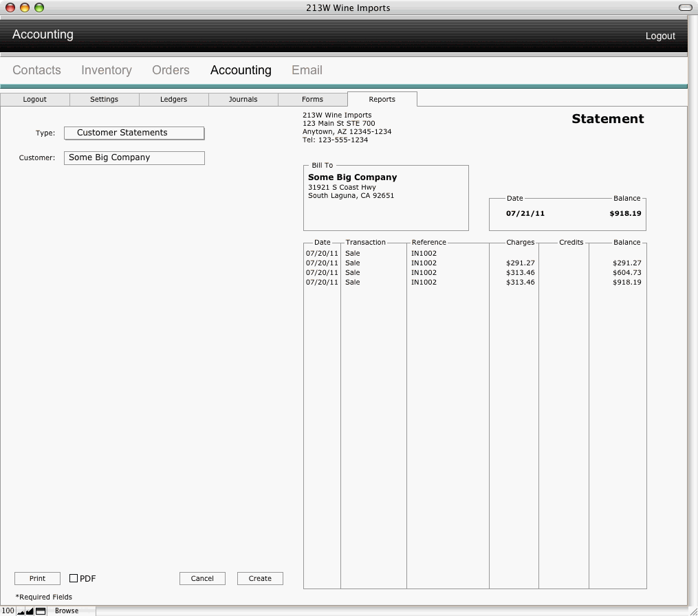Click the statement balance $918.19 in summary box
Viewport: 698px width, 616px height.
(625, 213)
